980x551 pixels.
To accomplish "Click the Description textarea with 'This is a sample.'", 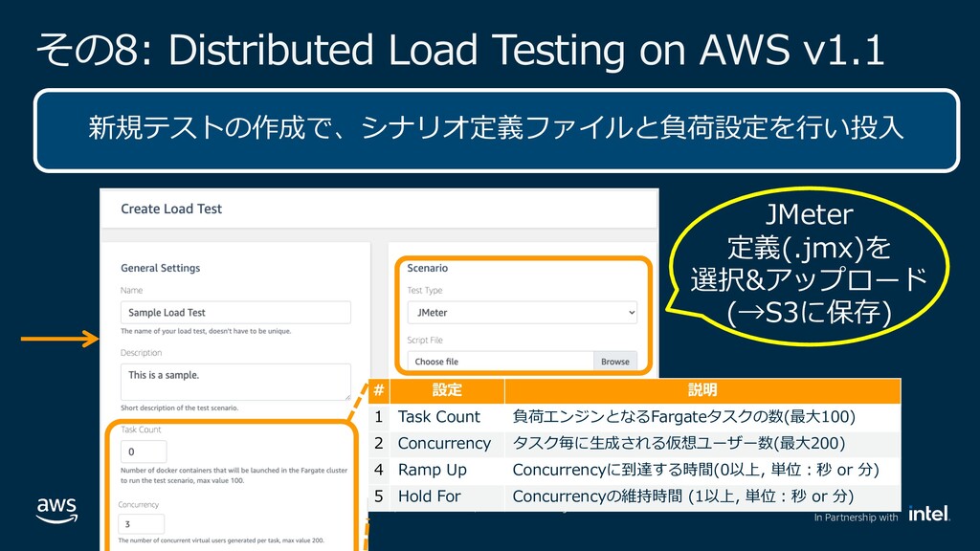I will (235, 382).
